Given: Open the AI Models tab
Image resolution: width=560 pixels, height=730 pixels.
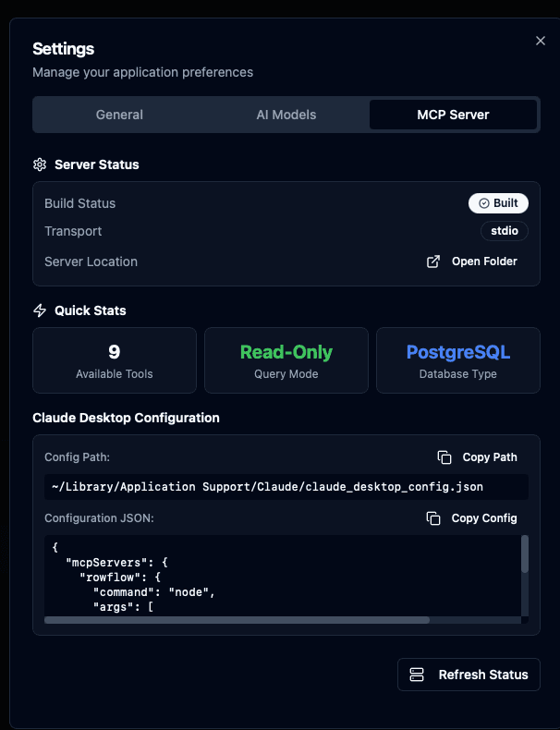Looking at the screenshot, I should point(286,115).
